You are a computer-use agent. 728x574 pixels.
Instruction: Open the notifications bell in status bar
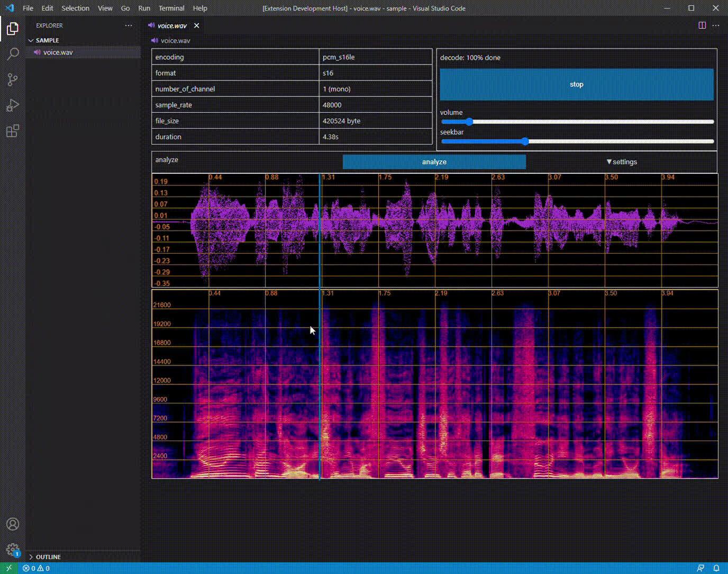(x=716, y=568)
